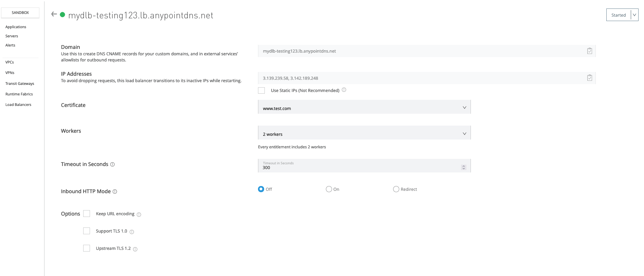Click info icon beside Upstream TLS 1.2
This screenshot has width=644, height=276.
tap(135, 249)
